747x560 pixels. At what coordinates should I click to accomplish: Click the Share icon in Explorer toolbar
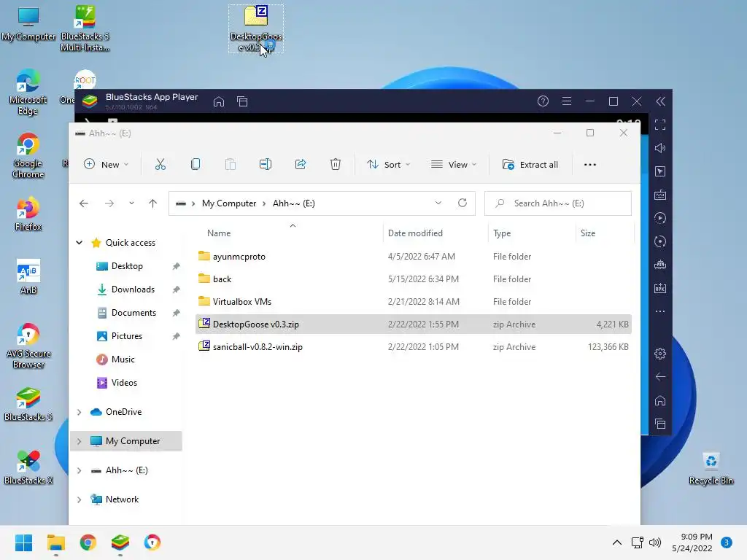tap(301, 164)
